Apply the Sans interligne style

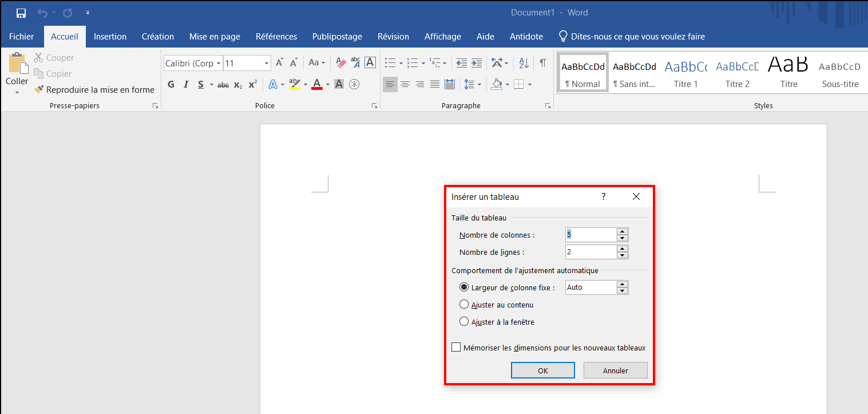(635, 72)
